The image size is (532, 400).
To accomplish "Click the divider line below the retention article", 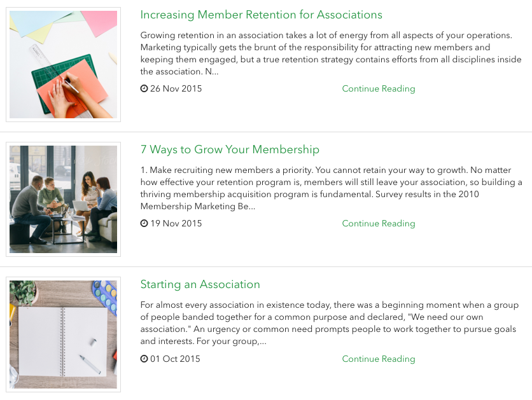I will tap(266, 132).
